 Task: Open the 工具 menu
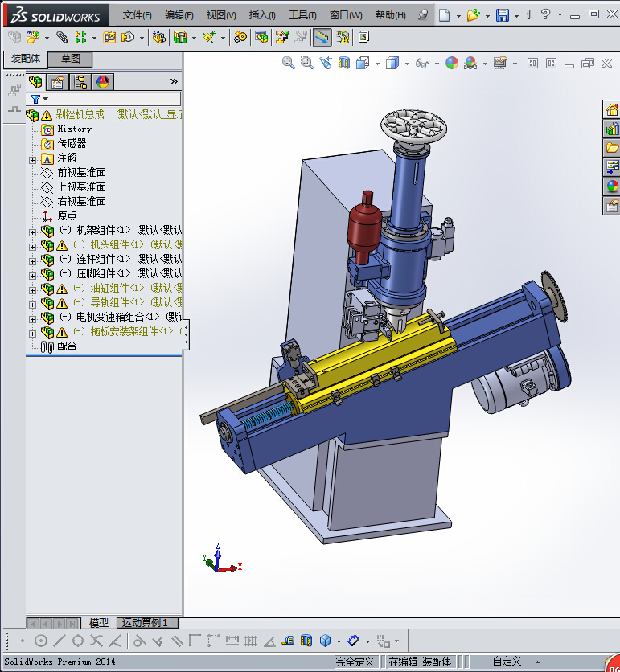302,15
